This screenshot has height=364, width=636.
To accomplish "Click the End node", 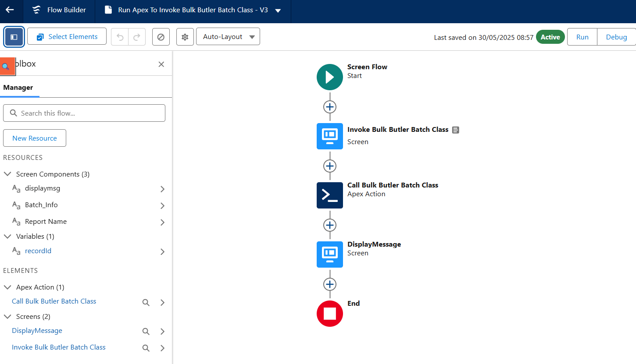I will click(330, 314).
